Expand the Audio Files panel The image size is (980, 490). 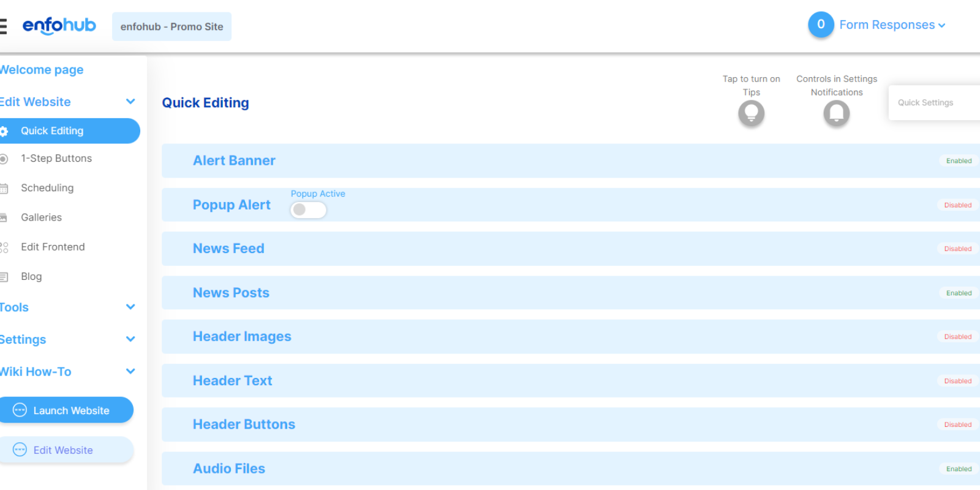click(x=571, y=469)
